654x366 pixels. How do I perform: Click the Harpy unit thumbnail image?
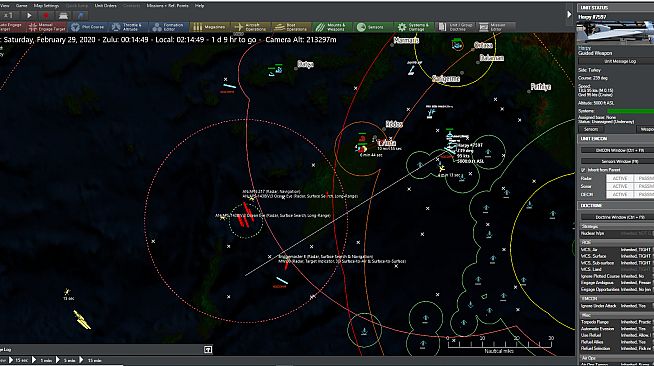(615, 33)
